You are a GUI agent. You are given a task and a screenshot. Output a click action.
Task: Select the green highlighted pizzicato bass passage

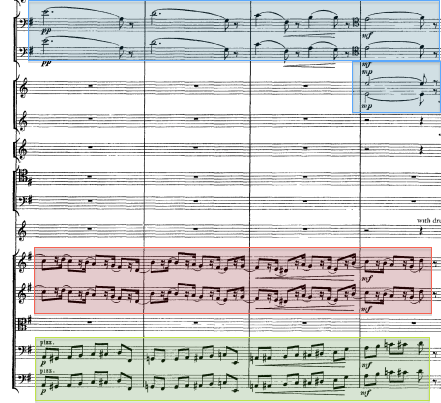click(232, 369)
